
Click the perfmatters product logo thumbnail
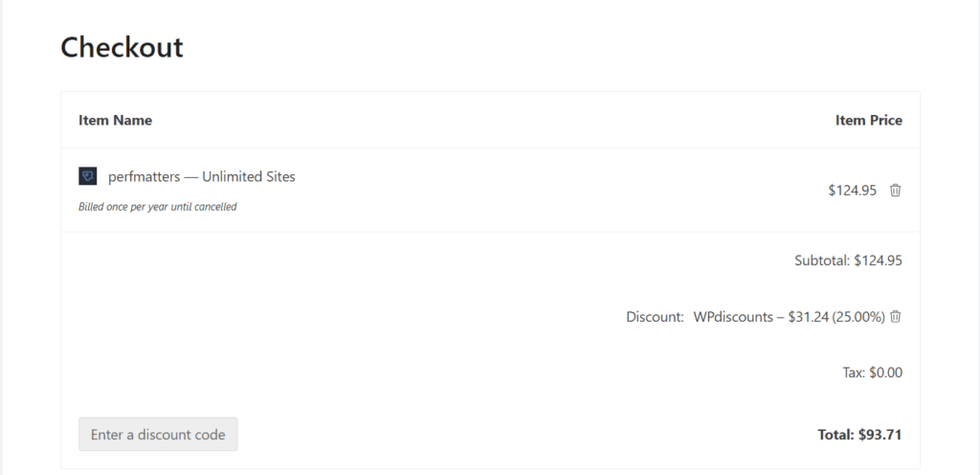click(87, 176)
